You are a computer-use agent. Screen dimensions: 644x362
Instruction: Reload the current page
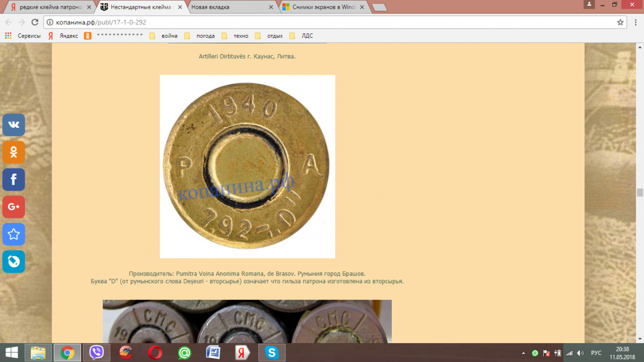35,22
